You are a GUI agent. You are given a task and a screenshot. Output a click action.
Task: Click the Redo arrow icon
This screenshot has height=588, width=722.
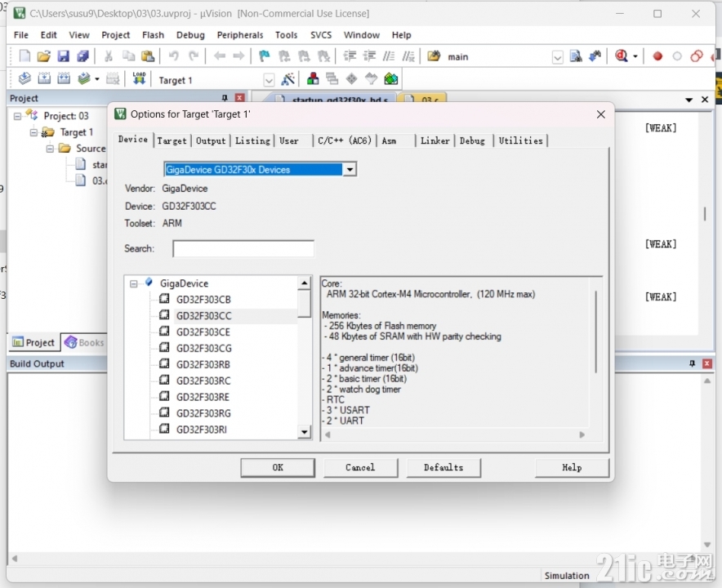click(x=194, y=56)
